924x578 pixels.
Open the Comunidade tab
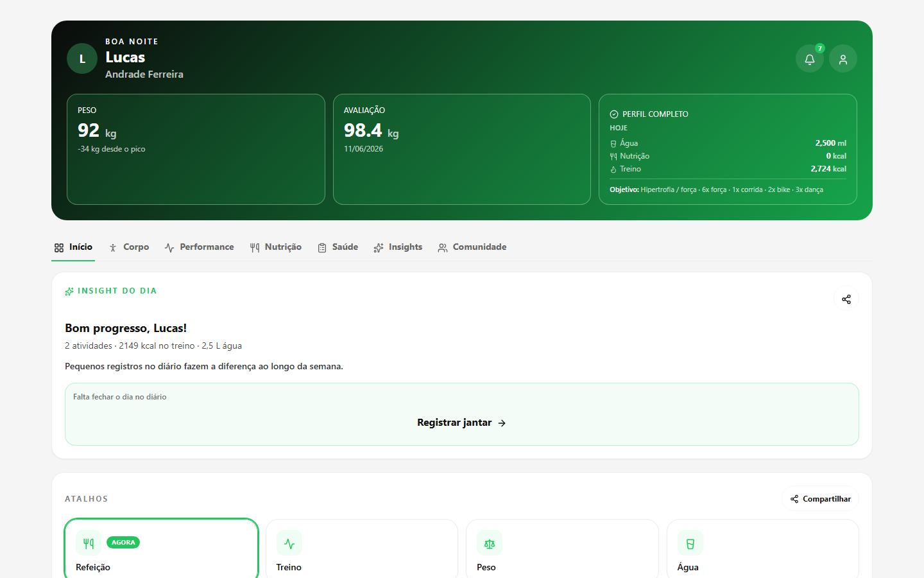(x=472, y=247)
